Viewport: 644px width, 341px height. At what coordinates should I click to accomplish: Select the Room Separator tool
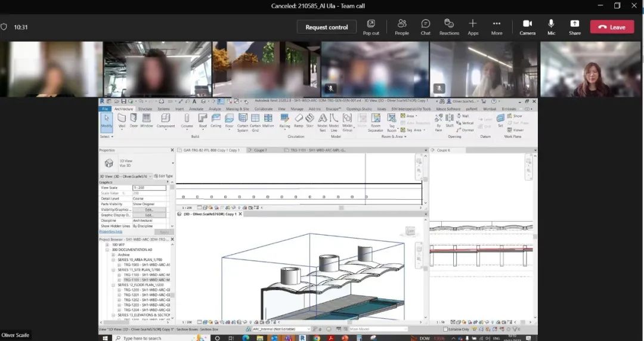click(376, 122)
